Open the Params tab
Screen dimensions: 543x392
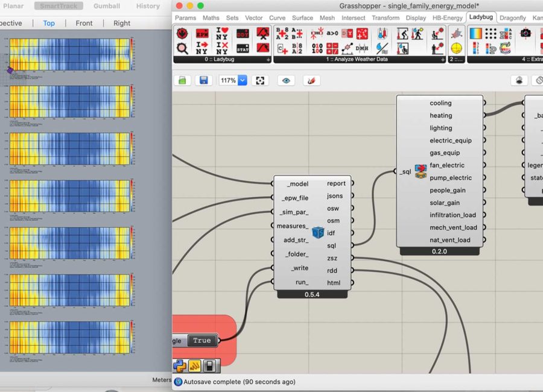coord(185,17)
